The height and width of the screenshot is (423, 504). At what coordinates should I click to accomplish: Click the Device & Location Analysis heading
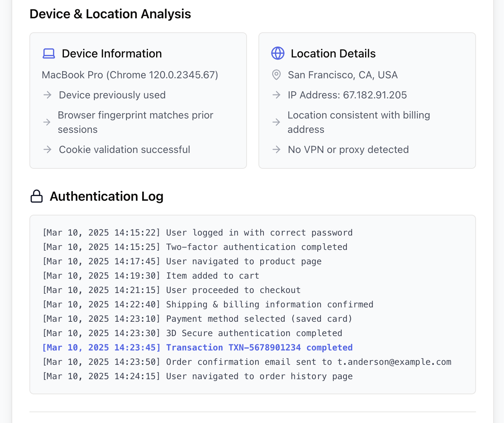(x=110, y=14)
